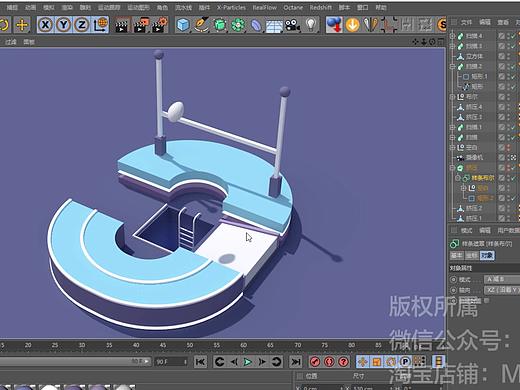Toggle the Z axis lock
The height and width of the screenshot is (390, 520).
click(81, 25)
